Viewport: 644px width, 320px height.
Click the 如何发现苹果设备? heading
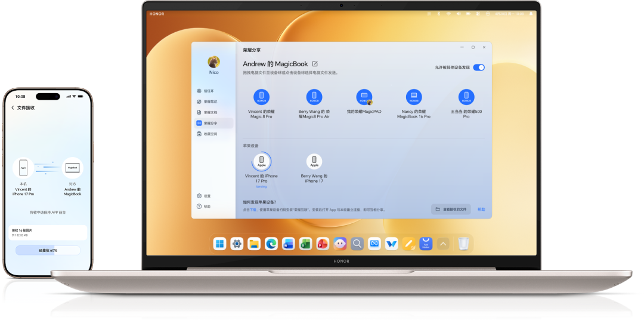[x=259, y=202]
